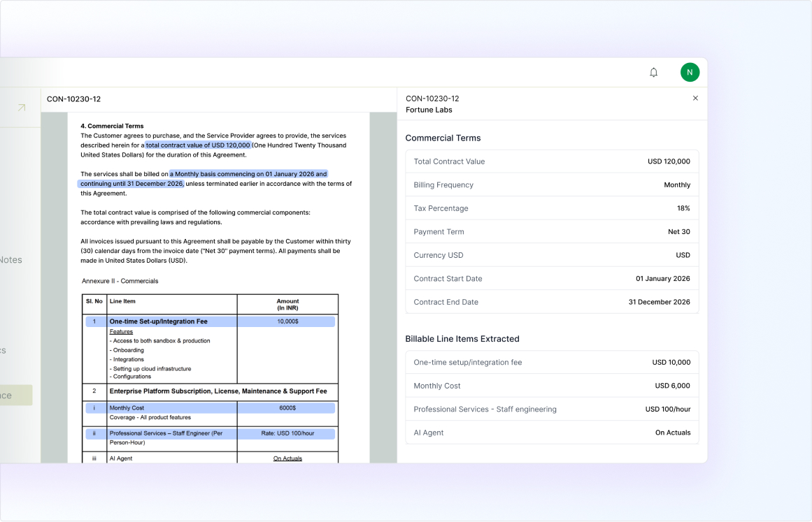This screenshot has height=522, width=812.
Task: Click the Monthly billing frequency value
Action: pyautogui.click(x=677, y=184)
